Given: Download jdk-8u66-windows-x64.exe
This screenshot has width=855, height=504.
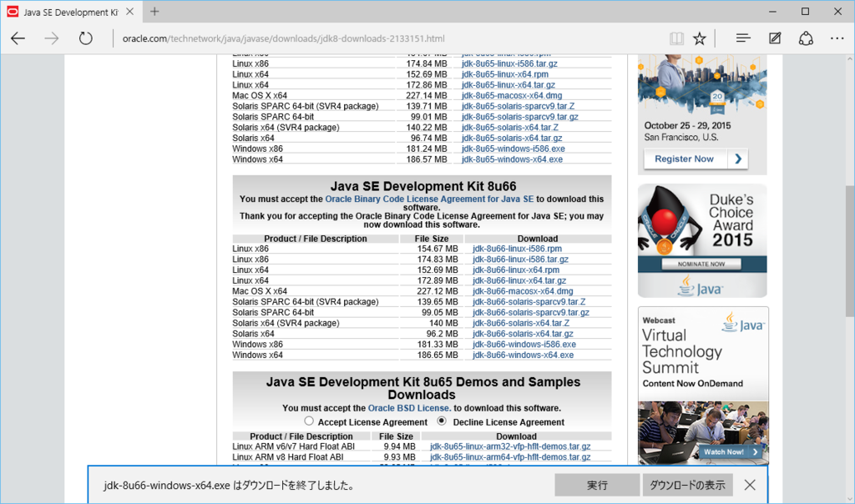Looking at the screenshot, I should (x=523, y=355).
